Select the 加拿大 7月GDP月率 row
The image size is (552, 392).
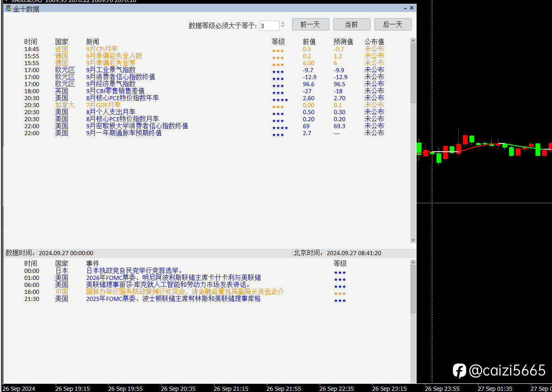(x=204, y=105)
